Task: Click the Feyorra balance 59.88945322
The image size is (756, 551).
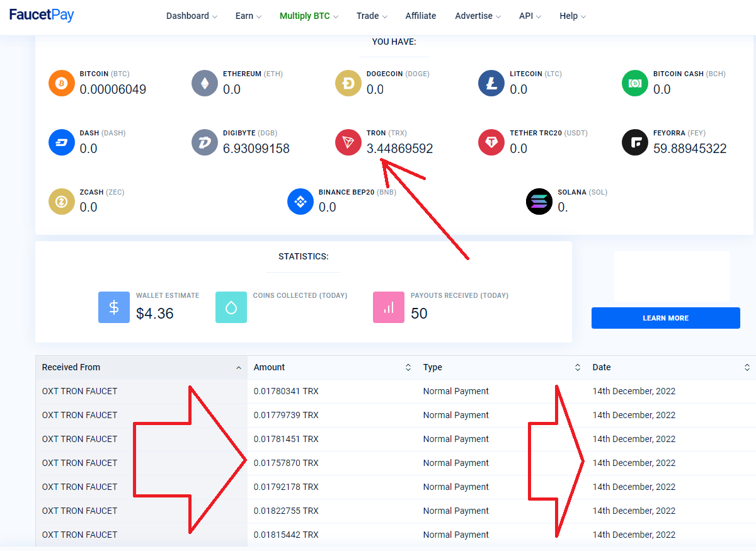Action: (690, 149)
